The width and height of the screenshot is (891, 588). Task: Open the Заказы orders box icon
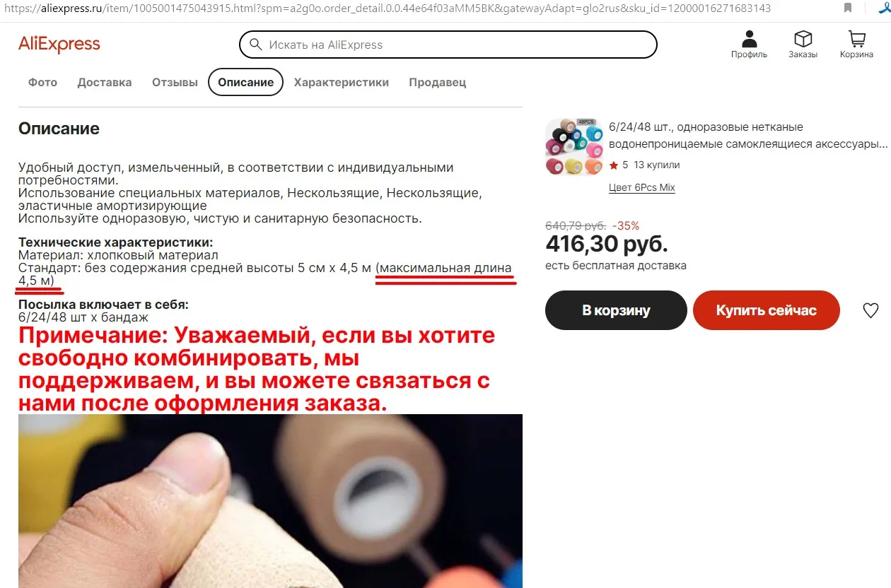click(x=803, y=39)
